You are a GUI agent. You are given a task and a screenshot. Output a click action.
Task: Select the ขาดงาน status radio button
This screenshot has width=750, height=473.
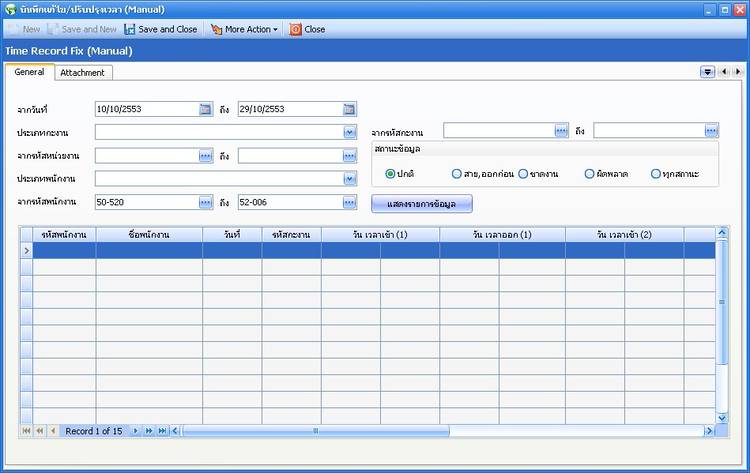point(523,174)
